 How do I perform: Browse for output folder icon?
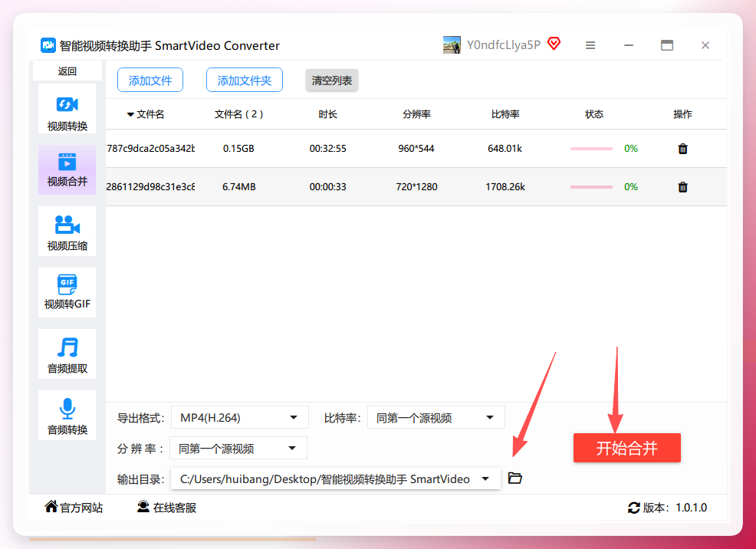pyautogui.click(x=515, y=478)
